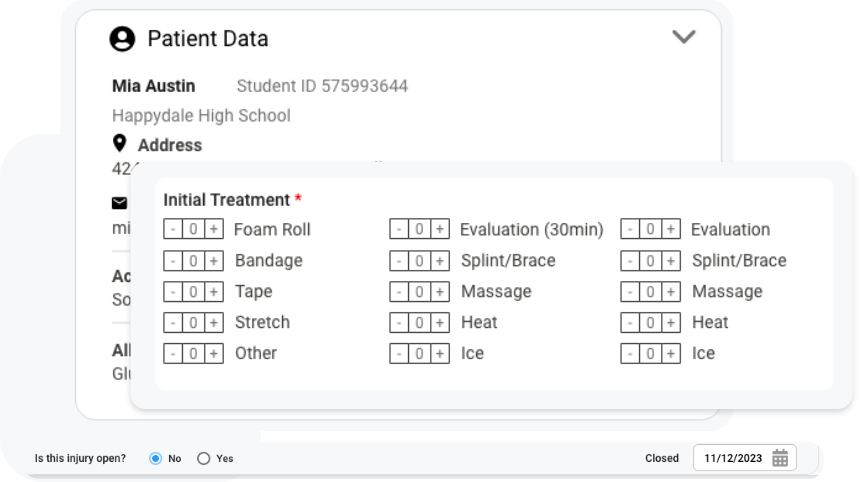Increase the rightmost Ice count
The height and width of the screenshot is (482, 862).
tap(671, 353)
